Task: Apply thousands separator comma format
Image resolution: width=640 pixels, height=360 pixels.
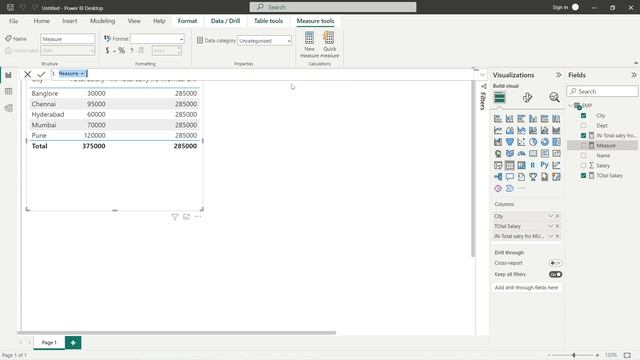Action: 131,51
